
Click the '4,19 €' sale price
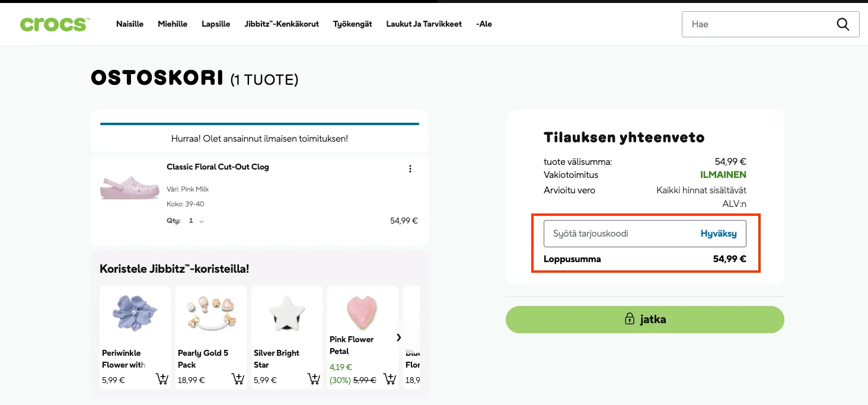tap(341, 367)
